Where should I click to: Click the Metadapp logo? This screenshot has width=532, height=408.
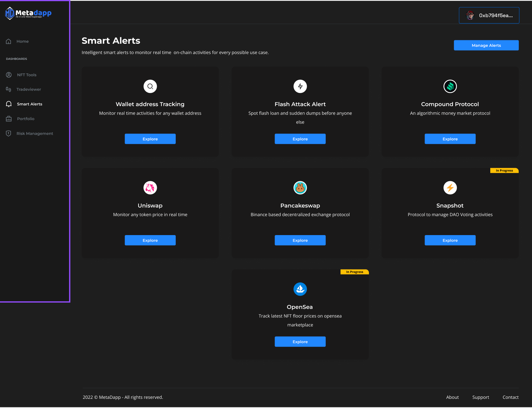[28, 13]
